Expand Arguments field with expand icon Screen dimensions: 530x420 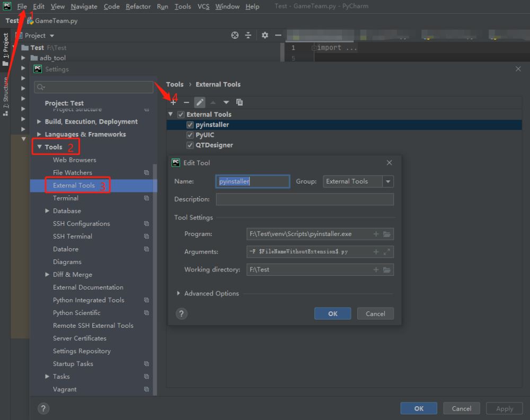[387, 252]
